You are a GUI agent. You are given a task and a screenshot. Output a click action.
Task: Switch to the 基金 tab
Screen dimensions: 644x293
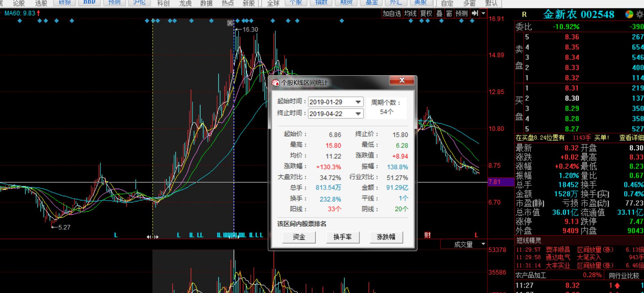(371, 2)
